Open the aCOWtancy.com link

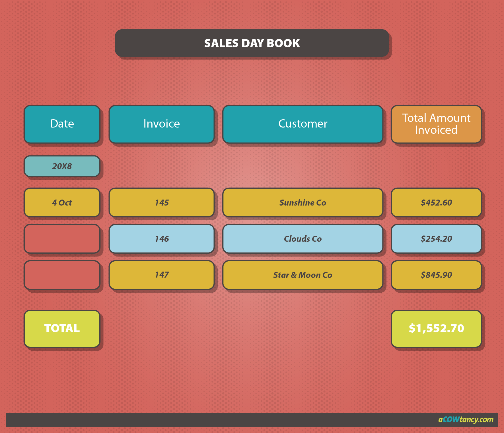click(x=466, y=419)
